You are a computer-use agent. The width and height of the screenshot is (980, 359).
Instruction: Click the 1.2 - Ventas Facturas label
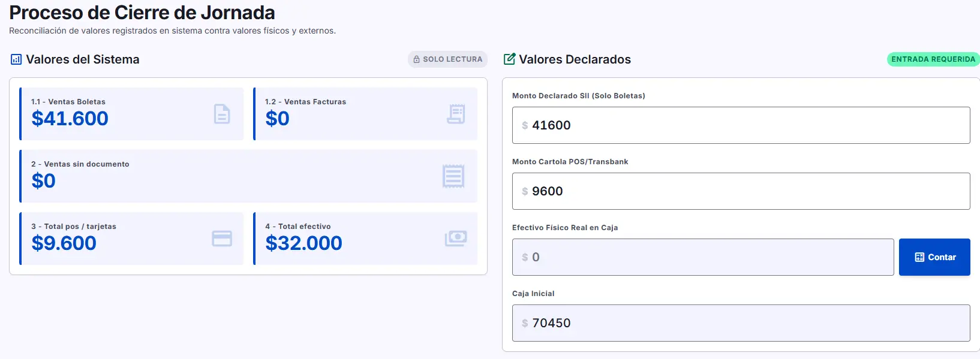(306, 102)
